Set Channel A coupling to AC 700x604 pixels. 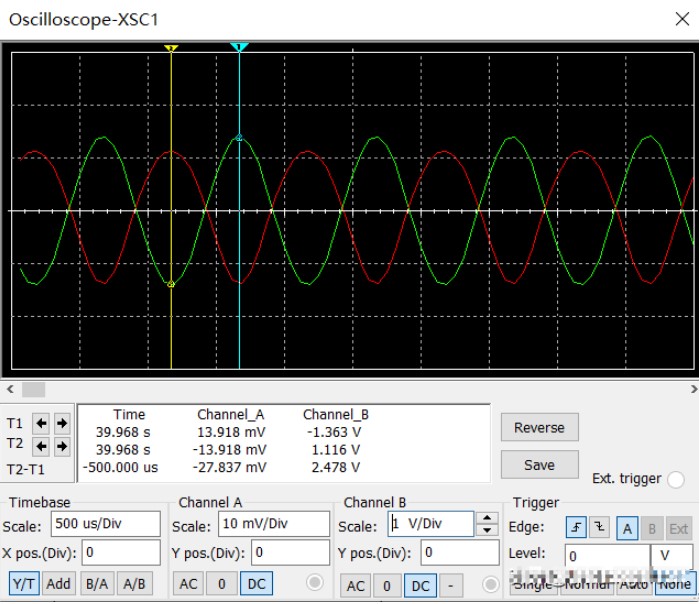(188, 584)
